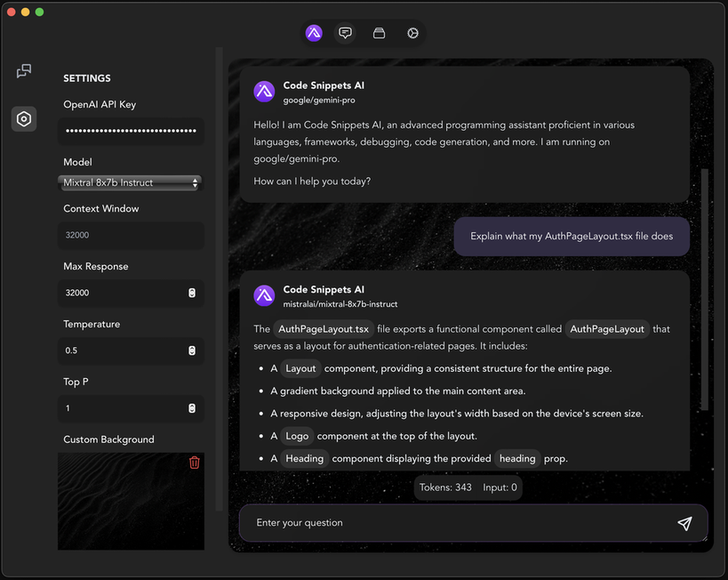Open the Code Snippets AI logo tab
The image size is (728, 580).
[x=313, y=32]
